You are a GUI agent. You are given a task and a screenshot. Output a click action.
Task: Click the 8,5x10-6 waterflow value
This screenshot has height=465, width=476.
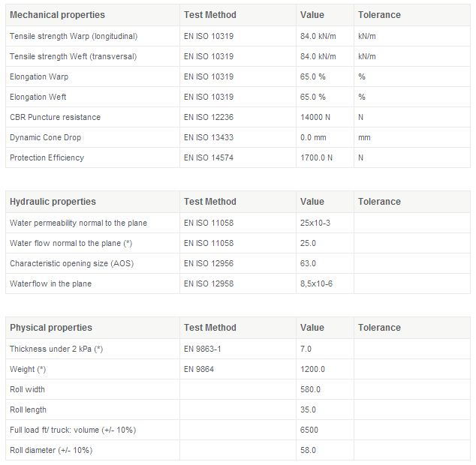(315, 283)
